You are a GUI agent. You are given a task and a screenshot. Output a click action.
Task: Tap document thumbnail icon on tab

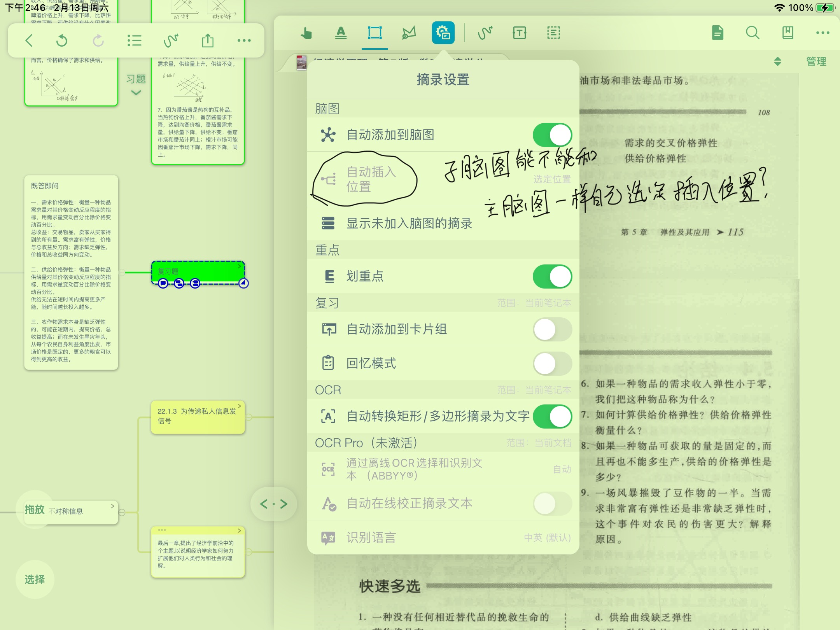pyautogui.click(x=301, y=63)
